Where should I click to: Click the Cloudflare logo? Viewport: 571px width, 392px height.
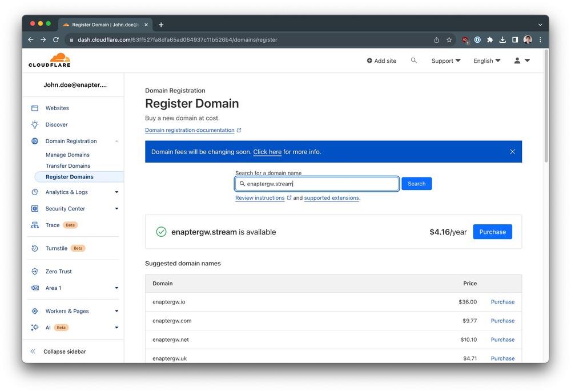(x=49, y=59)
